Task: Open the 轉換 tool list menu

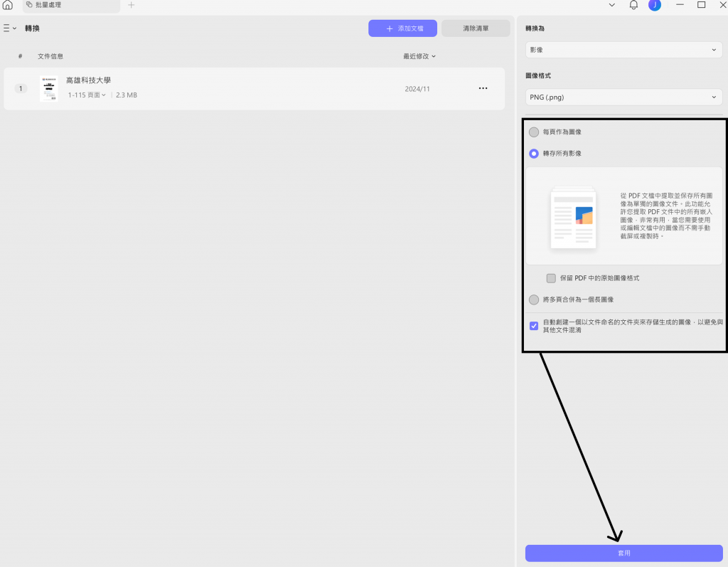Action: point(10,28)
